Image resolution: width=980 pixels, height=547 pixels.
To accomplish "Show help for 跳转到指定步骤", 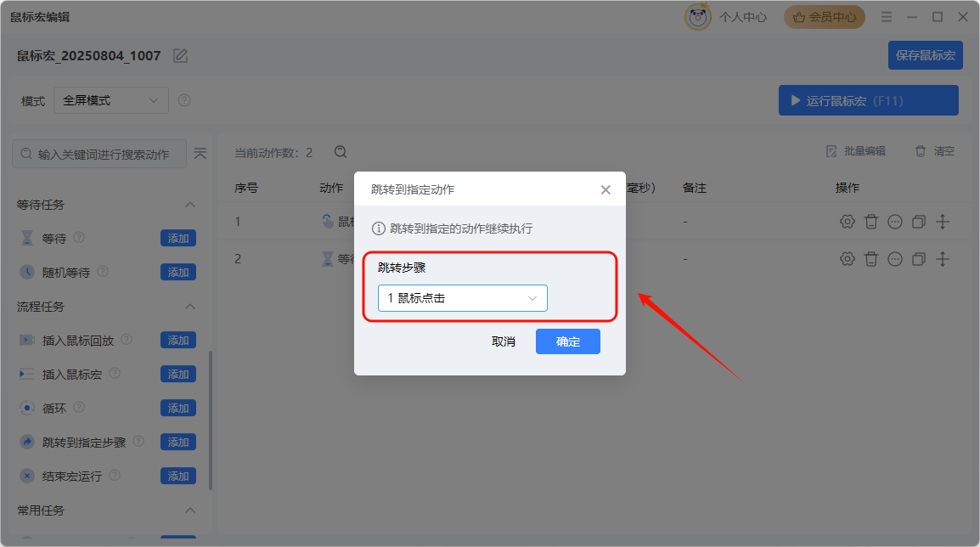I will pyautogui.click(x=138, y=442).
